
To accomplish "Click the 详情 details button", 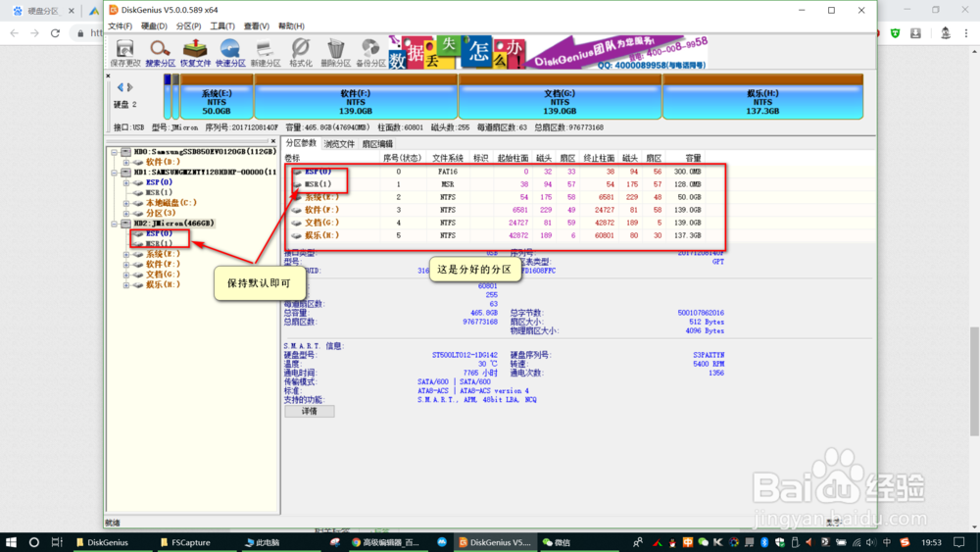I will (x=310, y=412).
